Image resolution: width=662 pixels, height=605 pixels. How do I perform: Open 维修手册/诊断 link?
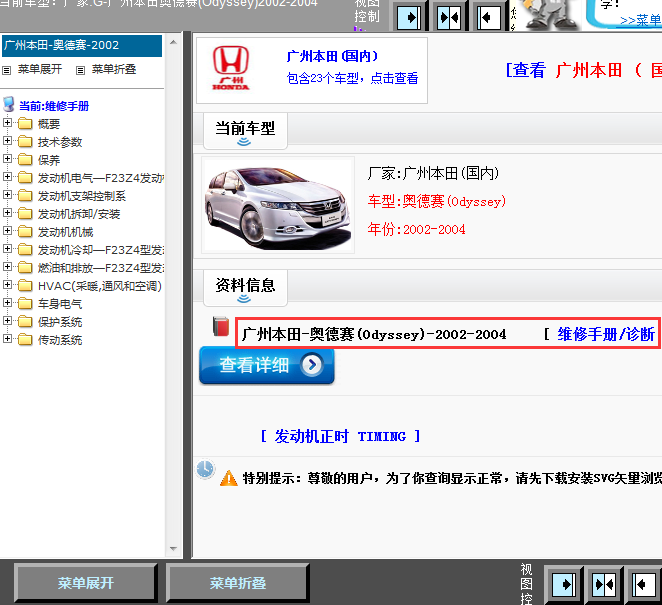(x=606, y=334)
